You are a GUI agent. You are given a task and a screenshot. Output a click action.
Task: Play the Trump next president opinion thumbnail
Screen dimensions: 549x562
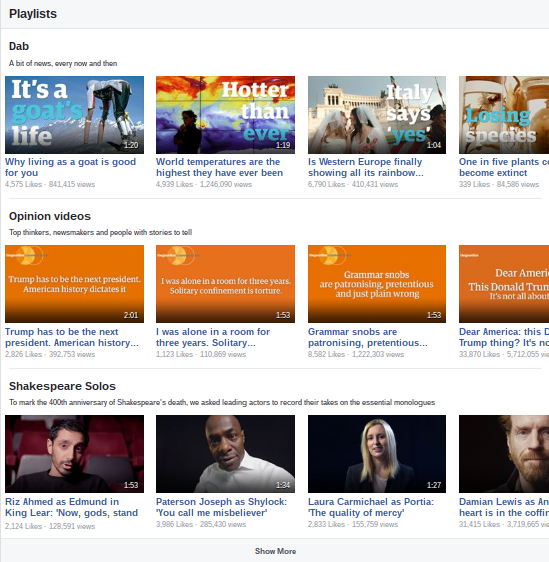pos(75,284)
